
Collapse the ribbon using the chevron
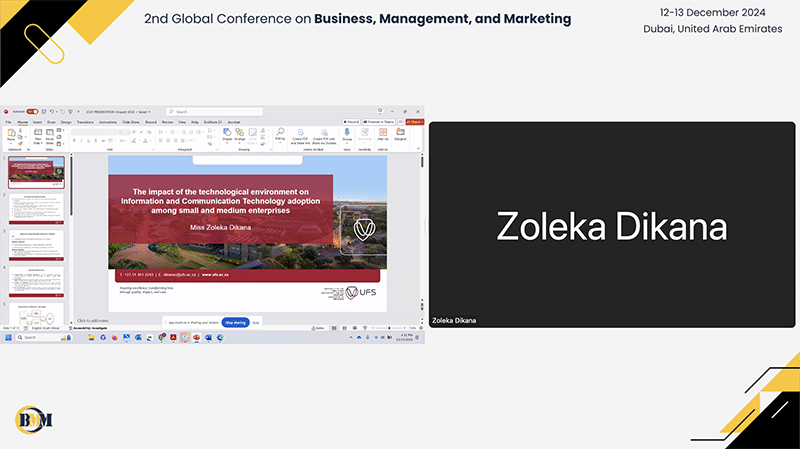420,149
